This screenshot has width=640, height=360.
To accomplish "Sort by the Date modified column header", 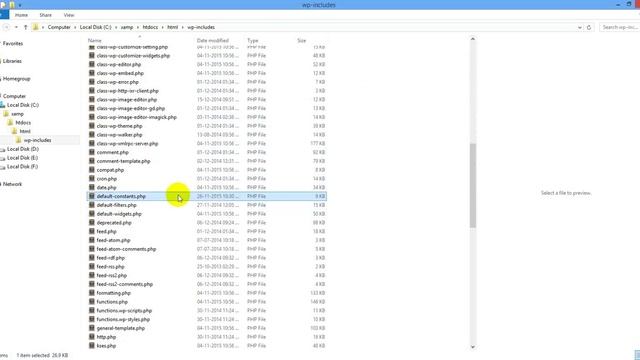I will (x=213, y=40).
